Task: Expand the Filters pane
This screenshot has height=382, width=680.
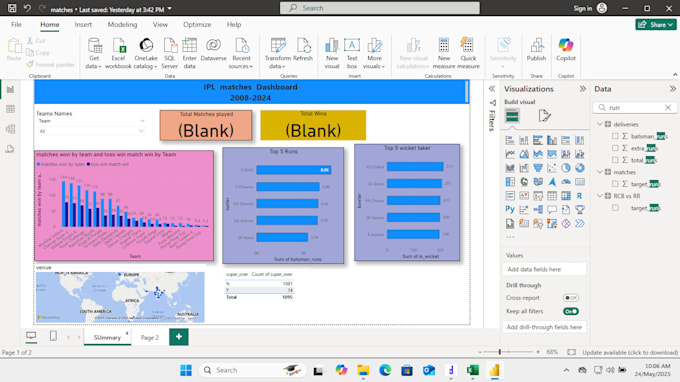Action: coord(492,89)
